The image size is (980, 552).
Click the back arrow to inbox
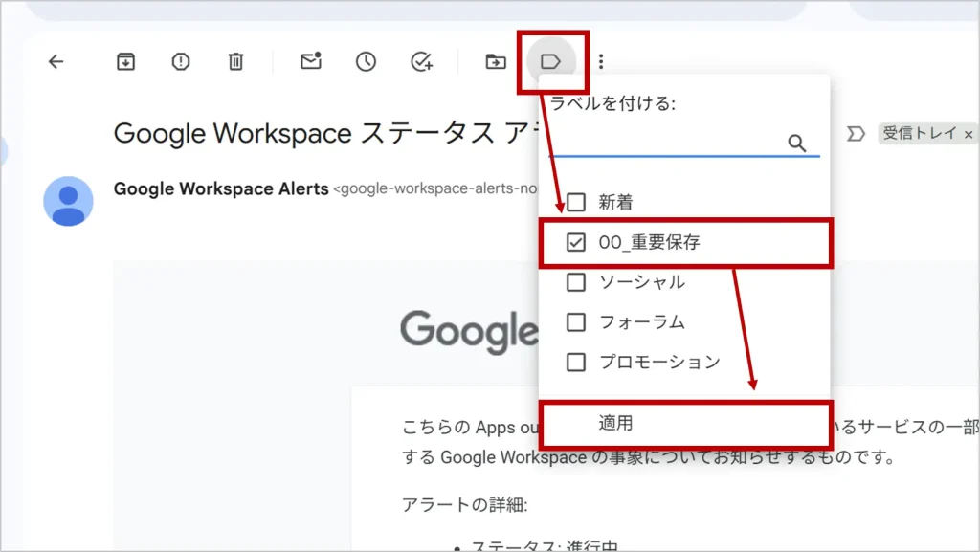pos(56,62)
